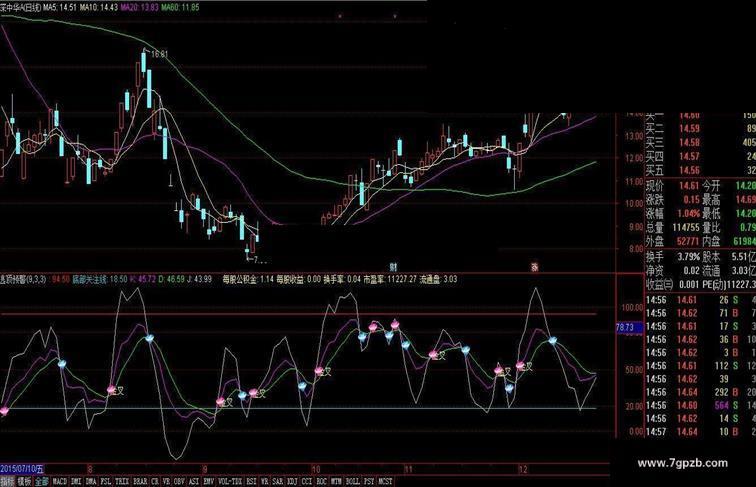
Task: Select the OBV indicator tab
Action: click(x=179, y=481)
